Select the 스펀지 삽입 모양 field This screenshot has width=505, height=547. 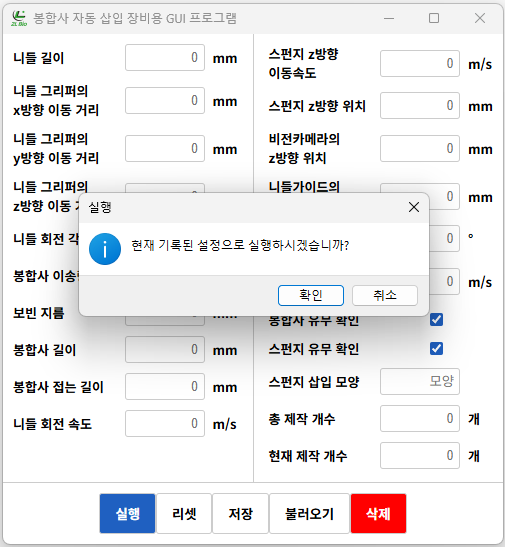tap(420, 381)
